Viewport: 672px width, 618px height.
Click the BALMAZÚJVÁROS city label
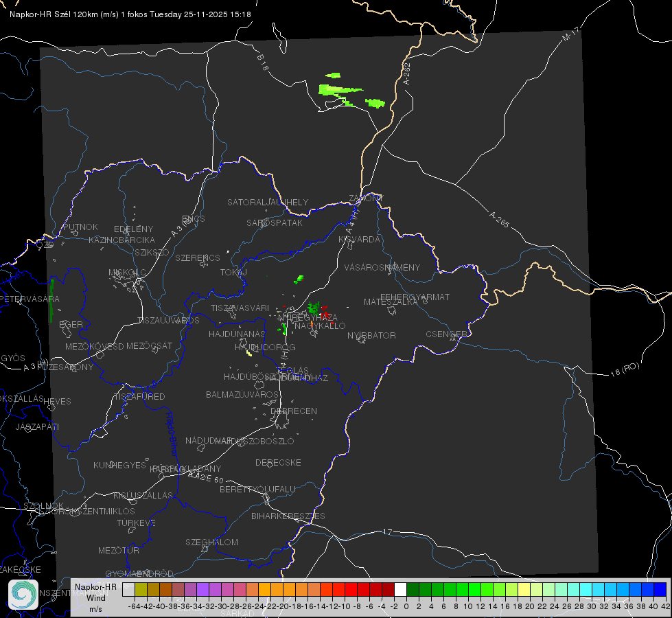[242, 394]
